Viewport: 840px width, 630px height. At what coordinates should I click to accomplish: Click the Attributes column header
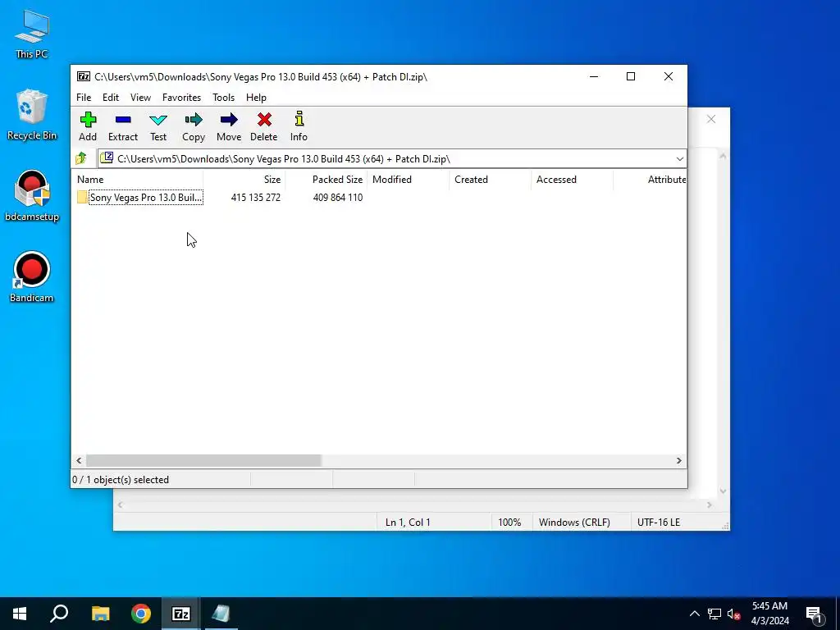pos(650,180)
